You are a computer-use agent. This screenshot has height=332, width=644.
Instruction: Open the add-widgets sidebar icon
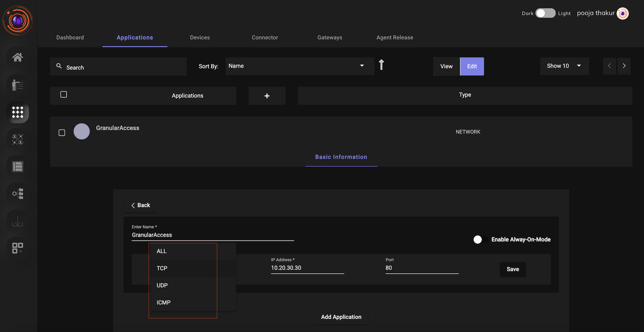pyautogui.click(x=18, y=248)
